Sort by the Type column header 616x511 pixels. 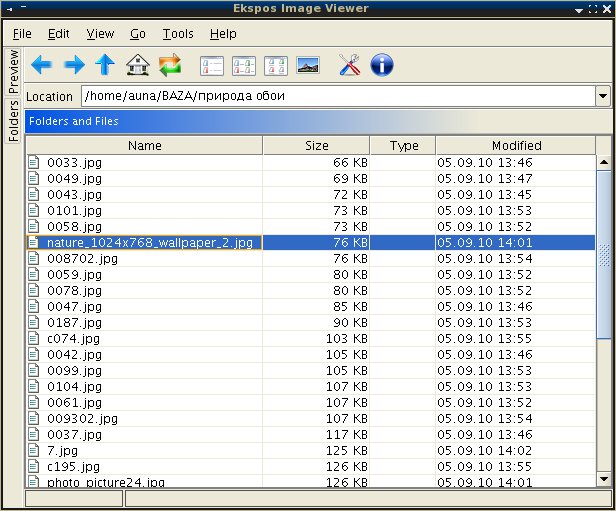coord(403,145)
